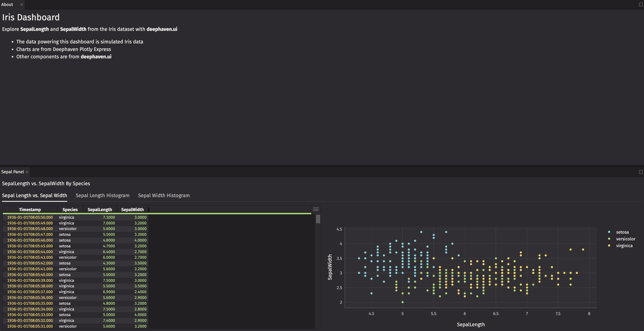Click the setosa legend marker dot
This screenshot has height=331, width=644.
[x=609, y=232]
